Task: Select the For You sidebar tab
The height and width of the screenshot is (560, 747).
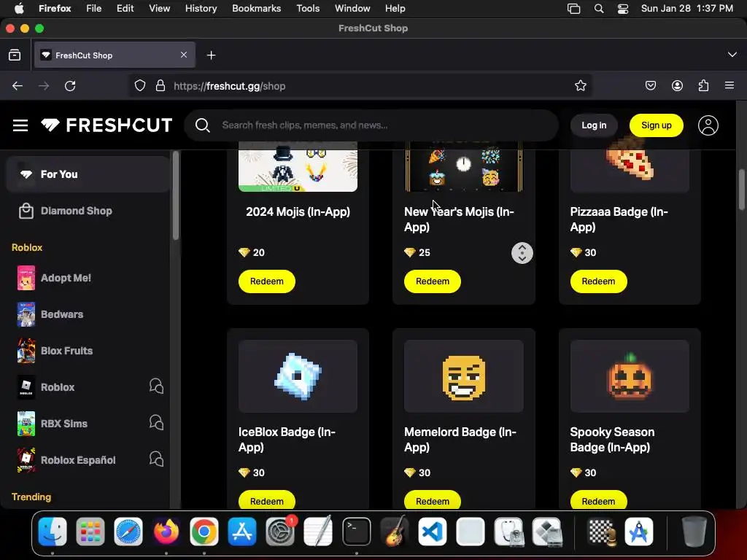Action: [88, 174]
